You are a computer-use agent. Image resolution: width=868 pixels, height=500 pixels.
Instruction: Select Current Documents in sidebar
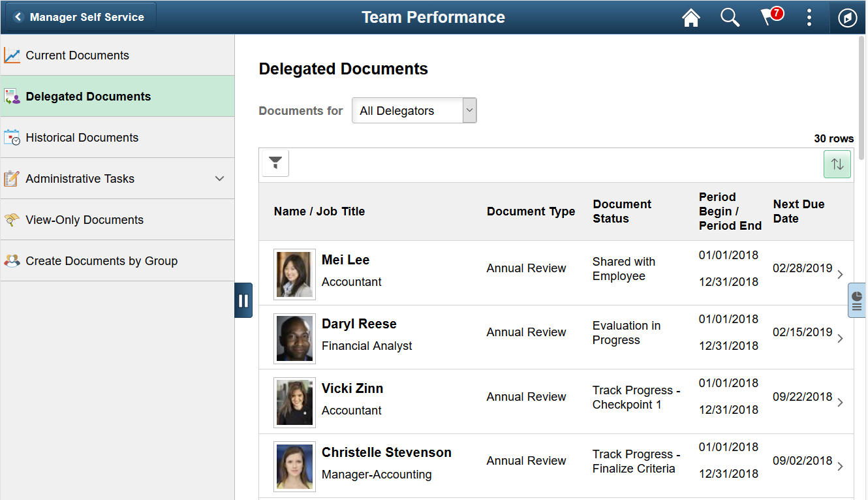pyautogui.click(x=117, y=55)
